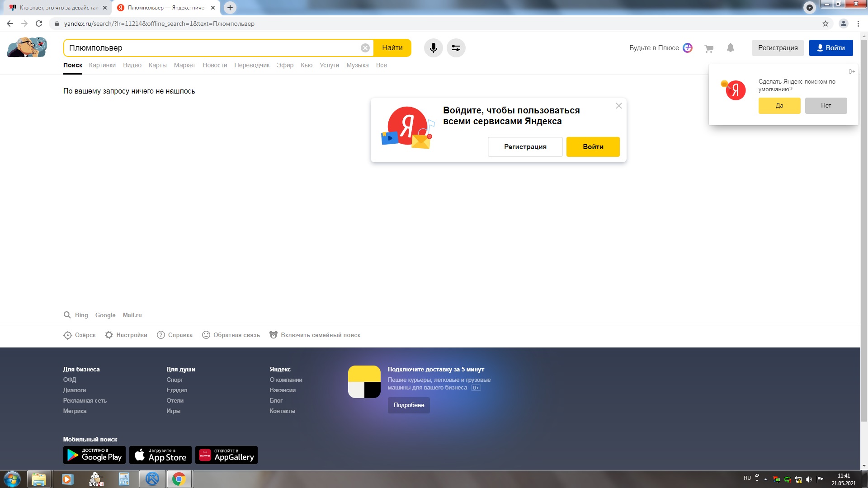Image resolution: width=868 pixels, height=488 pixels.
Task: Expand the Chrome tab search dropdown
Action: coord(810,8)
